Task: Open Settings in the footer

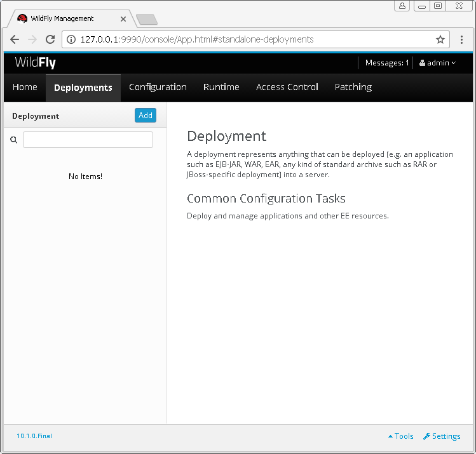Action: pos(442,436)
